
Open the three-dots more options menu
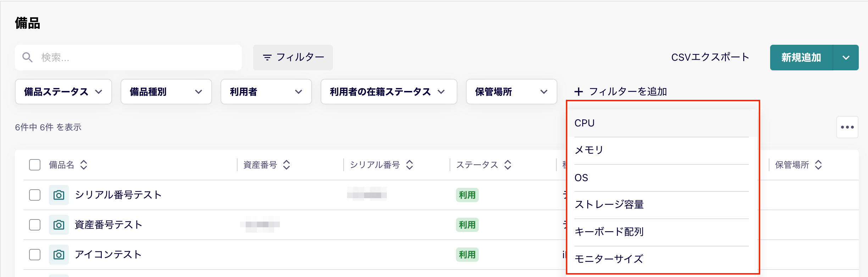(847, 127)
